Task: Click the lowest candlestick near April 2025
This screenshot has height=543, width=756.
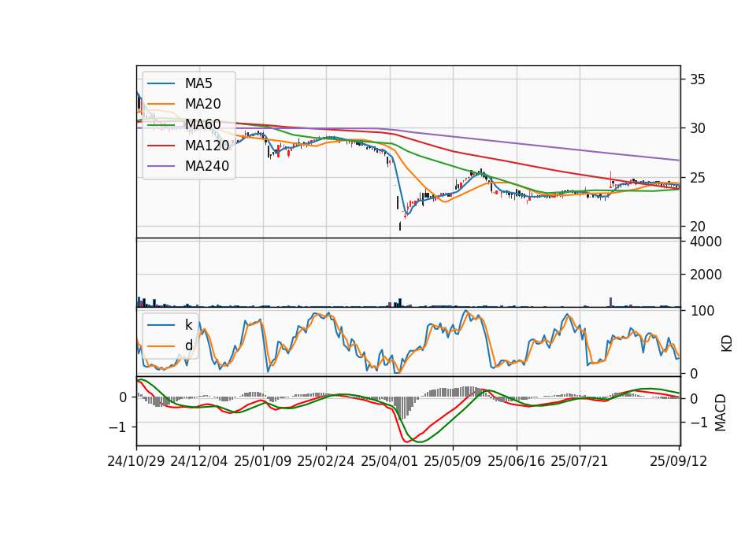Action: pyautogui.click(x=400, y=226)
